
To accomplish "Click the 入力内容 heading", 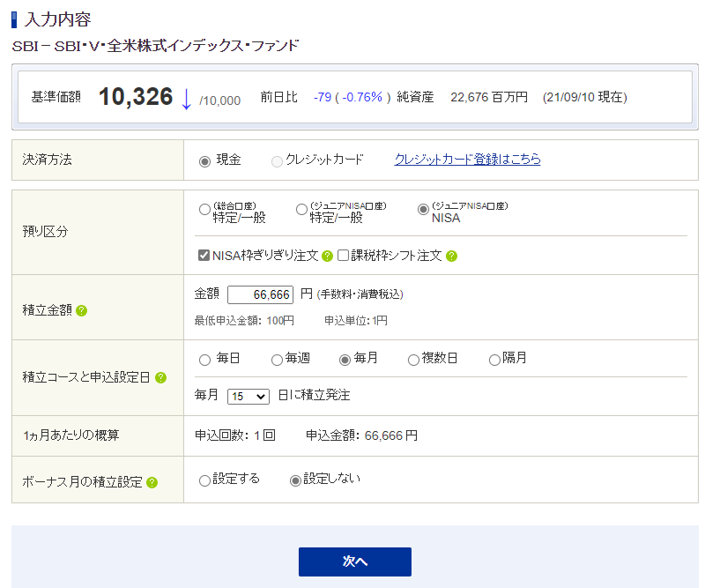I will [x=58, y=19].
